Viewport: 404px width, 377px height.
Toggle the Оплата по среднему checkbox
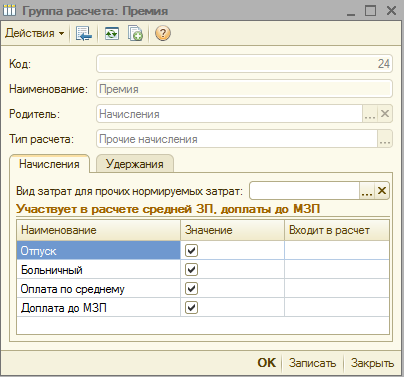(x=191, y=288)
